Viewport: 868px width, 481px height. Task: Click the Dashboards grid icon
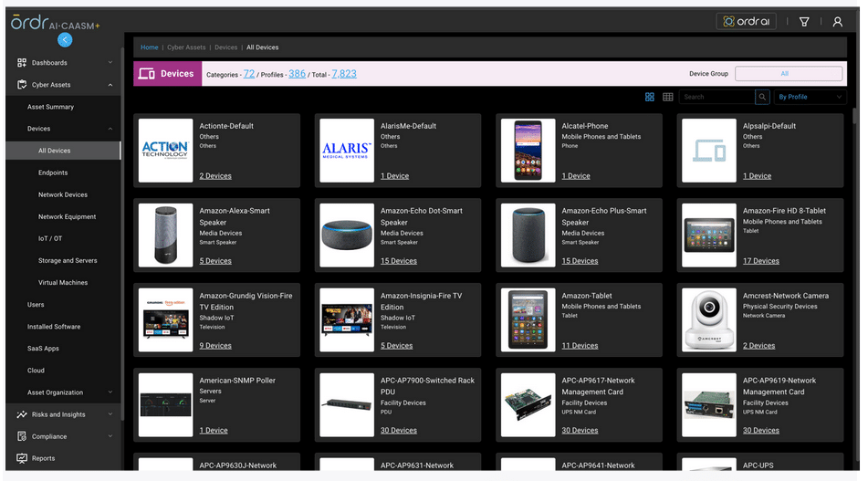click(x=22, y=63)
